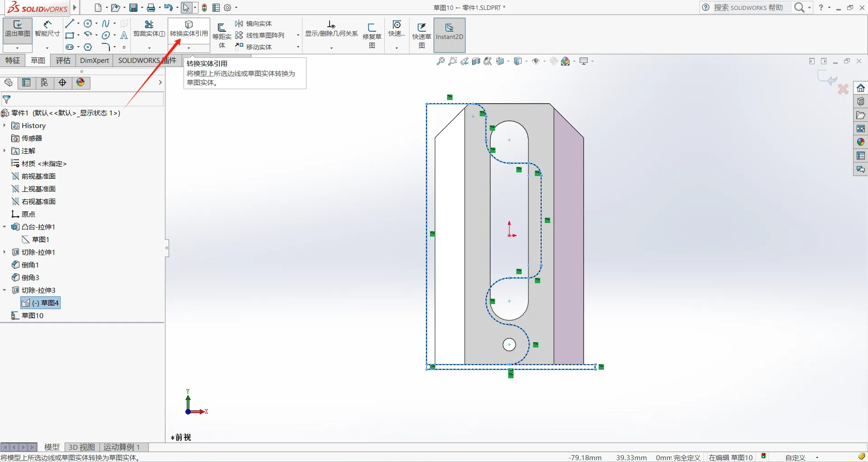
Task: Click the Section View icon
Action: pos(476,62)
